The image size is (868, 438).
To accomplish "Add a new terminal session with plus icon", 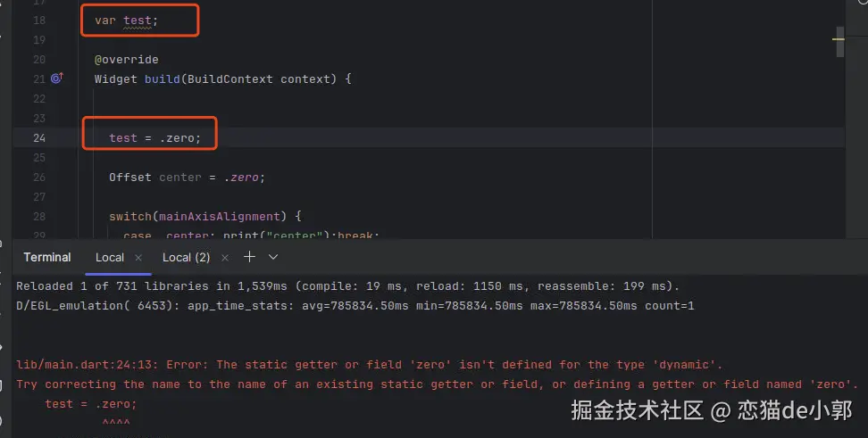I will [249, 257].
